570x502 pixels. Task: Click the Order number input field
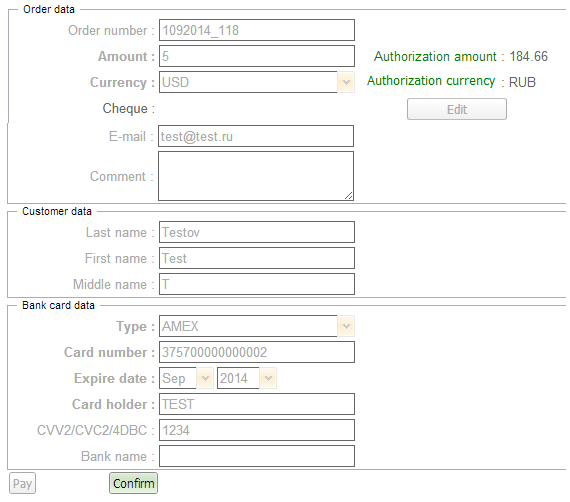[x=257, y=30]
